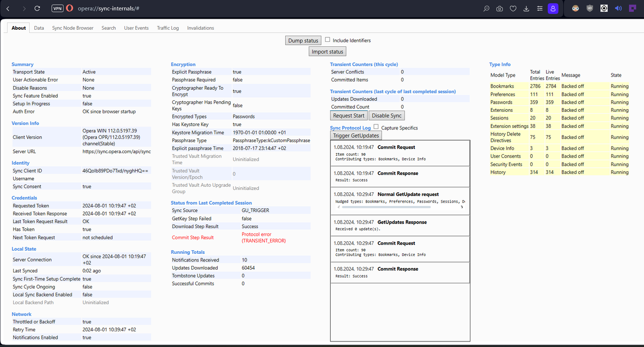Open the User Events tab
The height and width of the screenshot is (347, 644).
(x=136, y=28)
